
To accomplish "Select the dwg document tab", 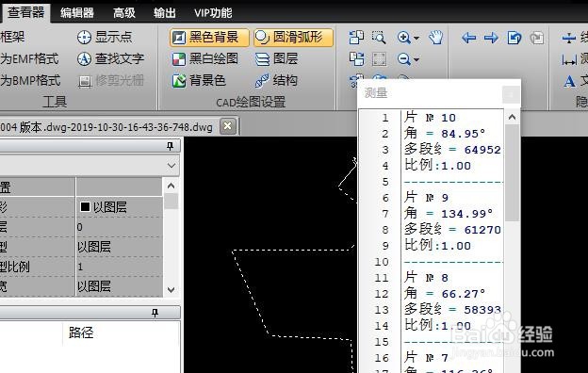I will tap(106, 127).
